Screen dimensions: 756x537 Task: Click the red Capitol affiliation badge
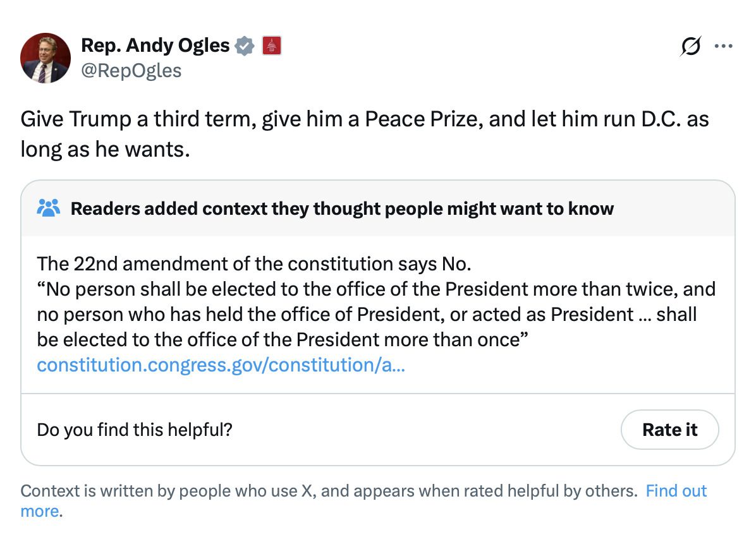tap(271, 45)
